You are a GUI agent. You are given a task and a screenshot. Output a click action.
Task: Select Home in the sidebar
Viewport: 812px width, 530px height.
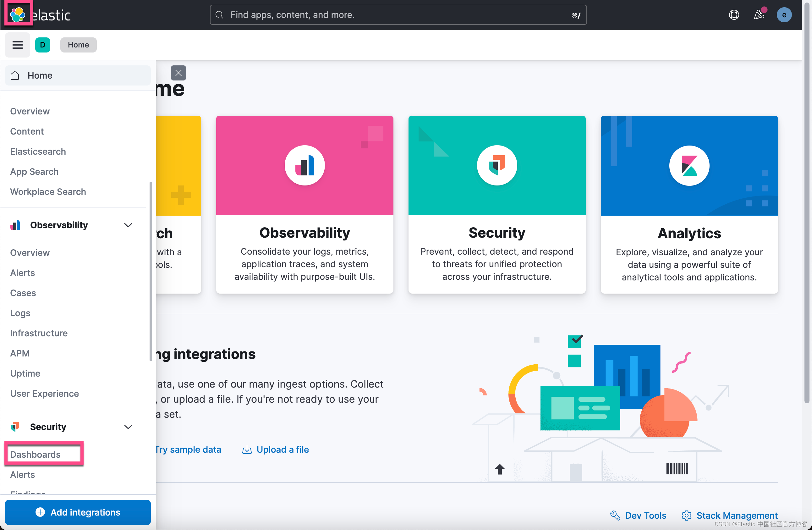tap(78, 75)
